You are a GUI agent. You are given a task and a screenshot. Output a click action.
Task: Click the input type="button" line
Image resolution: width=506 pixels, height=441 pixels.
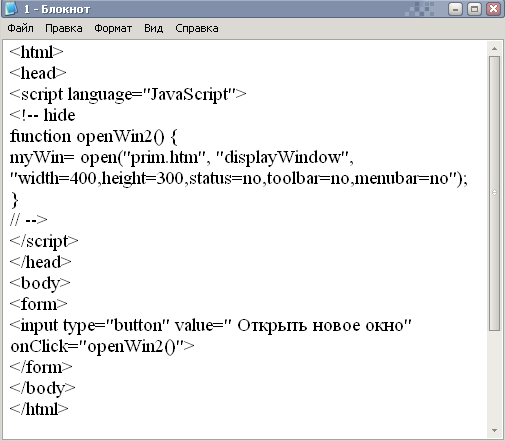tap(211, 326)
